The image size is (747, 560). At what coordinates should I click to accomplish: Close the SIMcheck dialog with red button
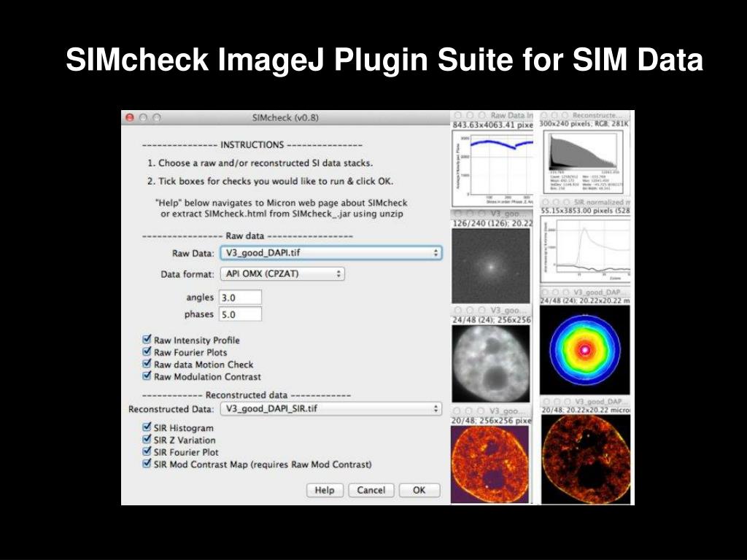click(x=130, y=117)
